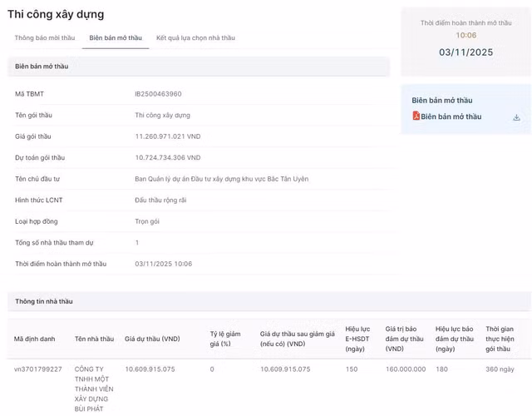The width and height of the screenshot is (532, 416).
Task: Click the Biên bản mở thầu section header
Action: (x=42, y=67)
